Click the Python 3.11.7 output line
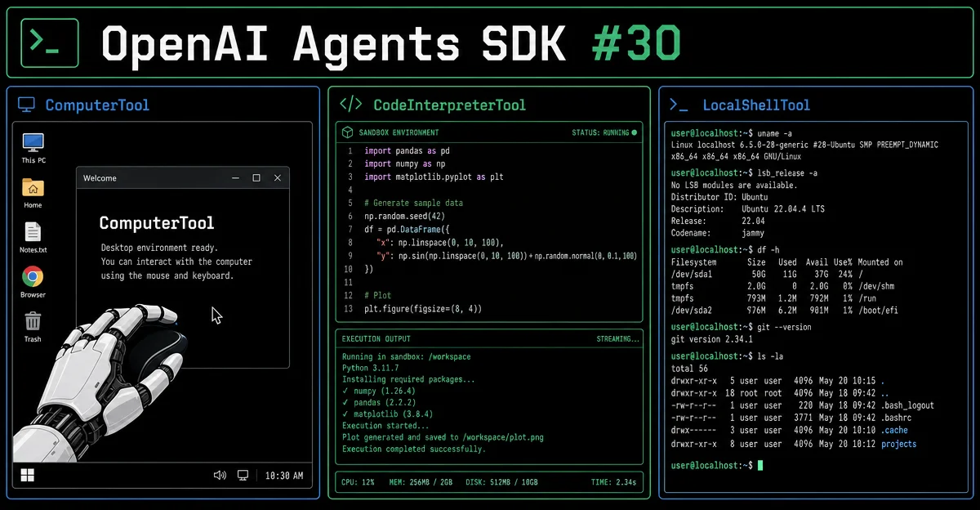980x510 pixels. [370, 368]
